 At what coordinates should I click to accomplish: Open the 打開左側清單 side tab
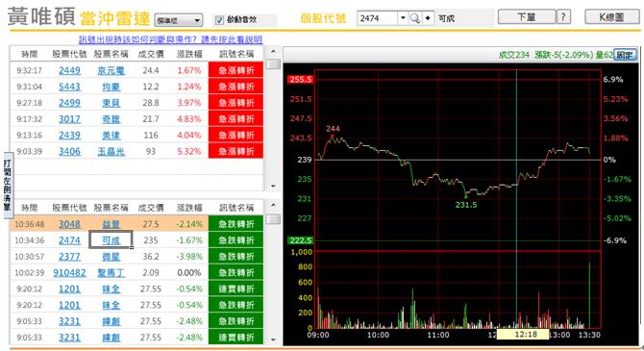click(8, 185)
